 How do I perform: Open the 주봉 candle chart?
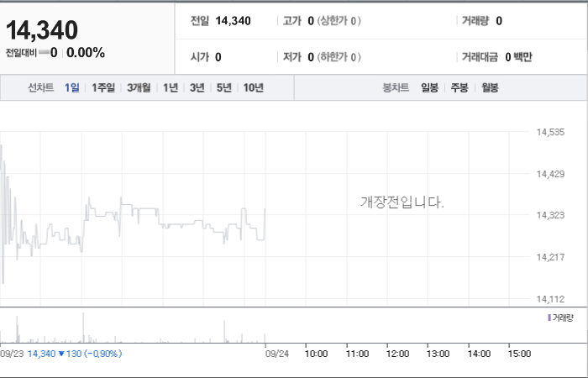pos(459,87)
